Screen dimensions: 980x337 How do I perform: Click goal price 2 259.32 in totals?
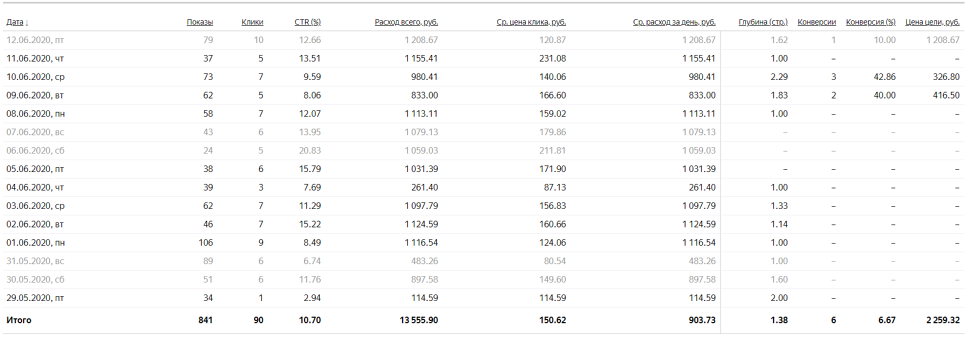pos(943,320)
